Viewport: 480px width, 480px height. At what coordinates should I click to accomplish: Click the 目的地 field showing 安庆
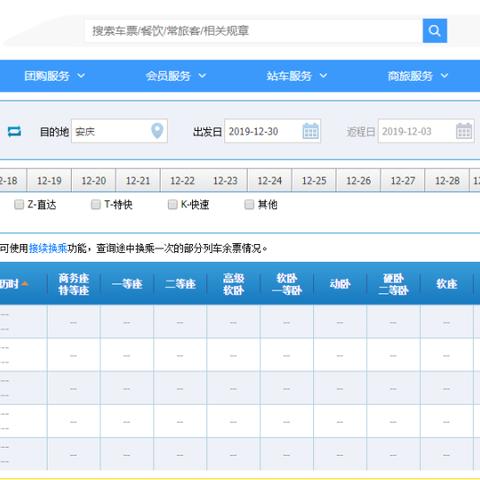[119, 131]
